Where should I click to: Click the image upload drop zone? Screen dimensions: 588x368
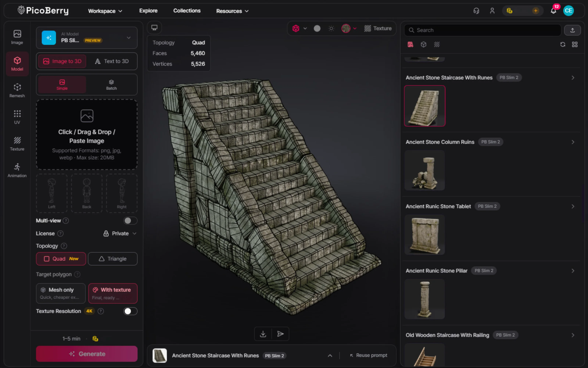[x=87, y=134]
